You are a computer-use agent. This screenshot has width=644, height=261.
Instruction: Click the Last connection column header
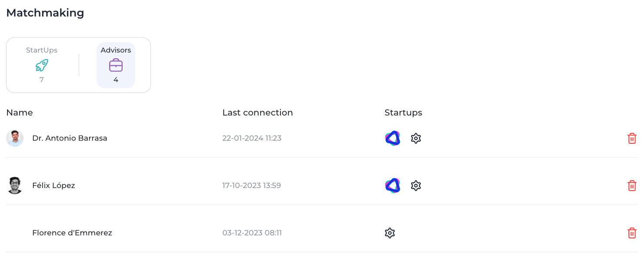[x=257, y=112]
